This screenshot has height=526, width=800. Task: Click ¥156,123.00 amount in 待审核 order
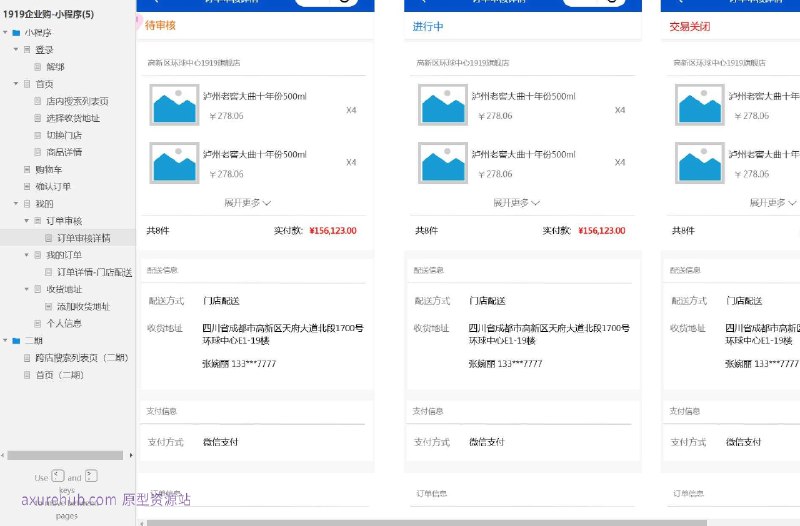(333, 231)
